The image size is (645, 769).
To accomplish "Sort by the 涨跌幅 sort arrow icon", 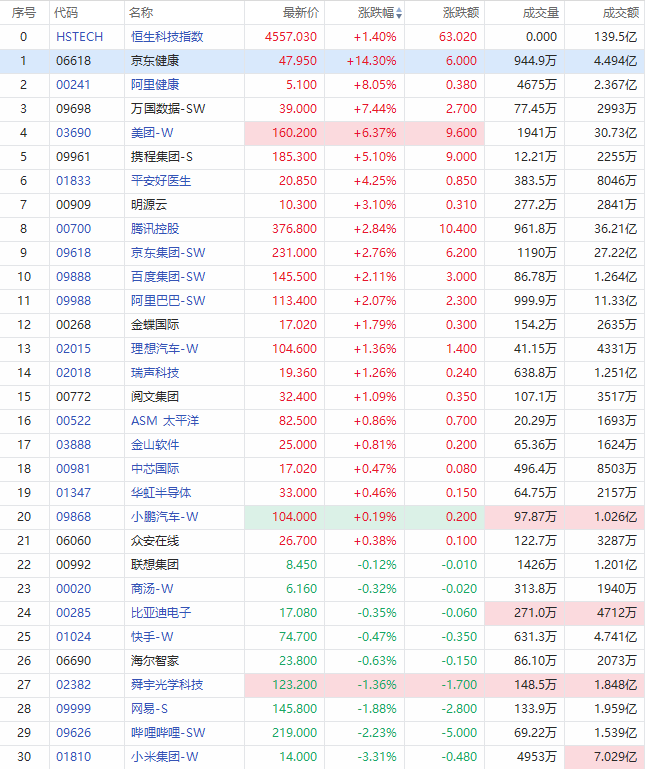I will [x=399, y=13].
